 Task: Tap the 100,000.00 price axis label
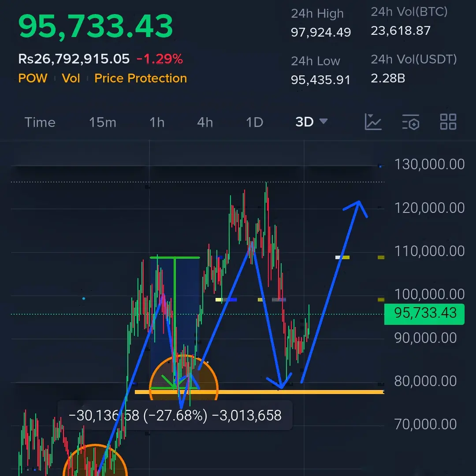429,294
